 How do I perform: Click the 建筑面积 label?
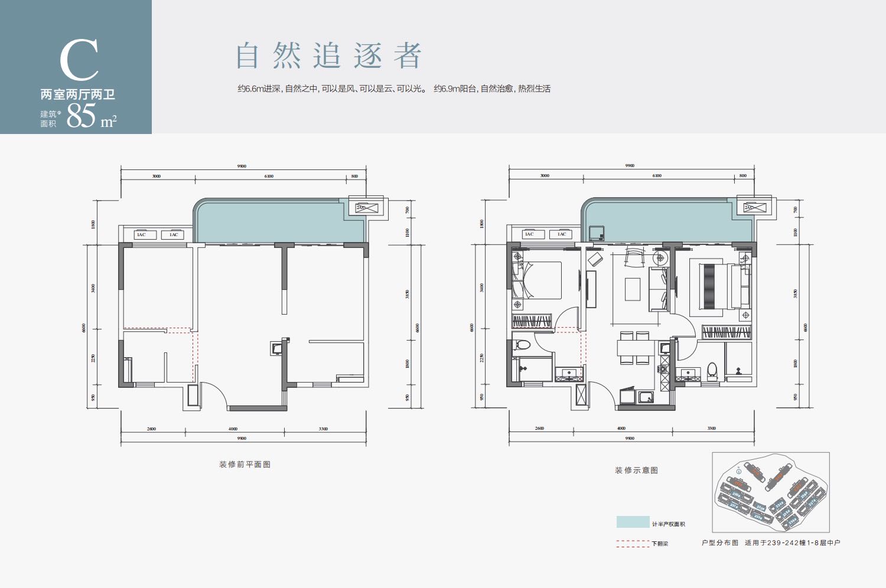point(50,119)
